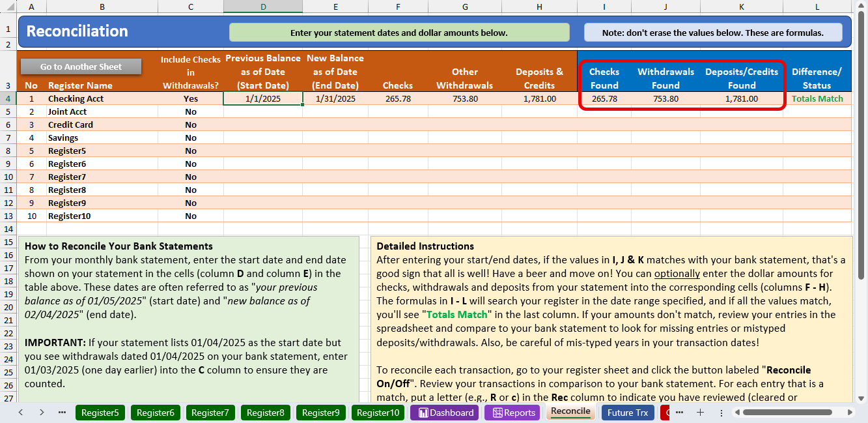Open the more sheets ellipsis right of Future Trx
The image size is (868, 423).
(680, 413)
